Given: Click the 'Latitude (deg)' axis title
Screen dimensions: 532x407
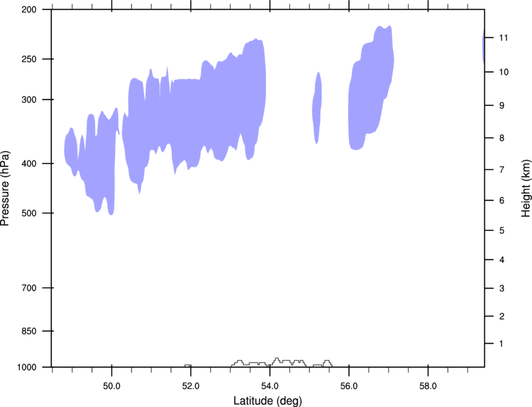Looking at the screenshot, I should click(267, 401).
